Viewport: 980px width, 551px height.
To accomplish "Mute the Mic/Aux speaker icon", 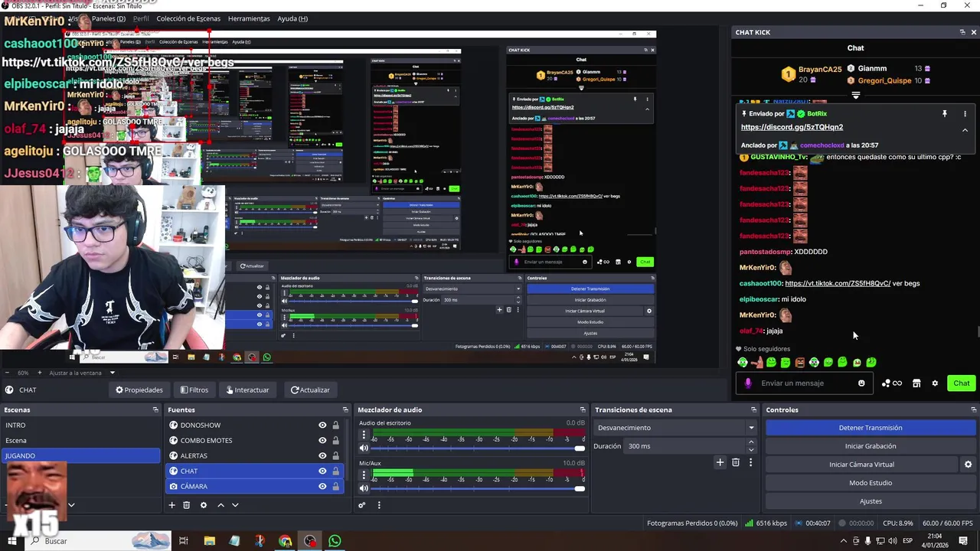I will [x=364, y=488].
